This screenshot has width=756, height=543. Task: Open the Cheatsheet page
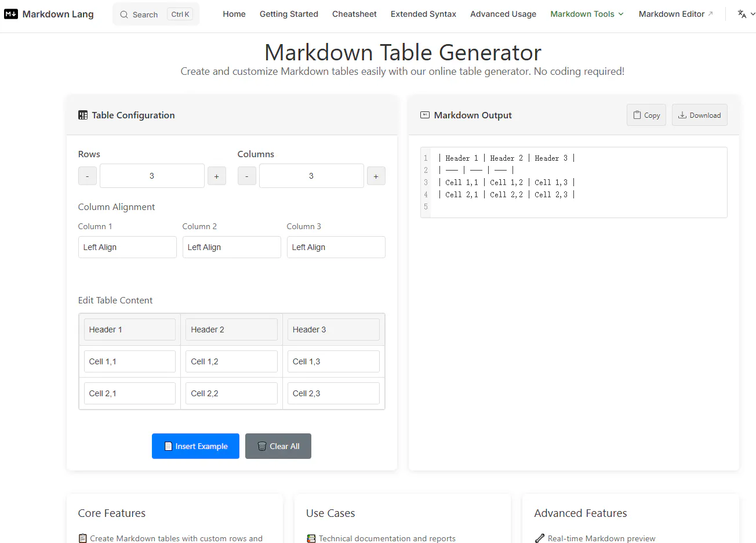(x=354, y=14)
